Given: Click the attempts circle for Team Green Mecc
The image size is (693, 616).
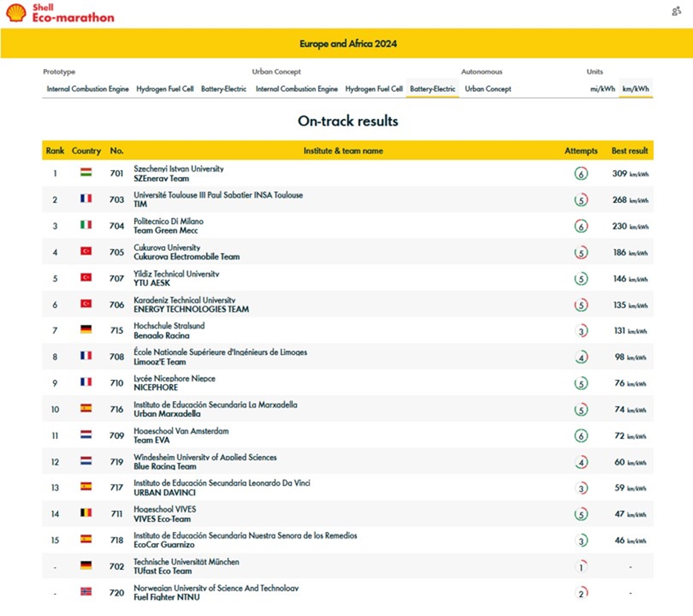Looking at the screenshot, I should click(581, 226).
